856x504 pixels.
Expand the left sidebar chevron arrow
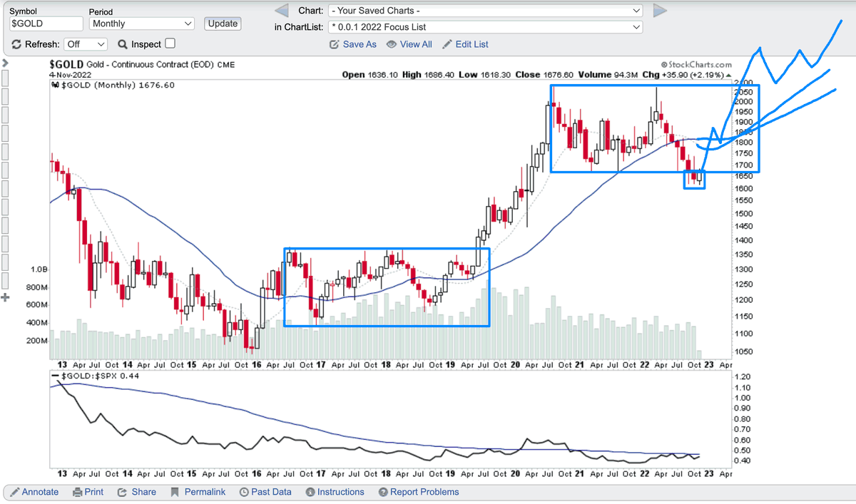[5, 63]
